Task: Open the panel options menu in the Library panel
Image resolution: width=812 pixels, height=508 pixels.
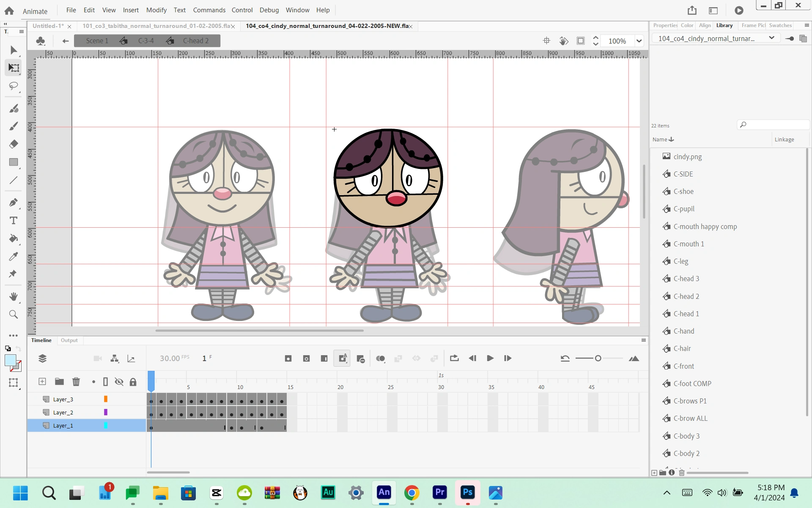Action: (807, 25)
